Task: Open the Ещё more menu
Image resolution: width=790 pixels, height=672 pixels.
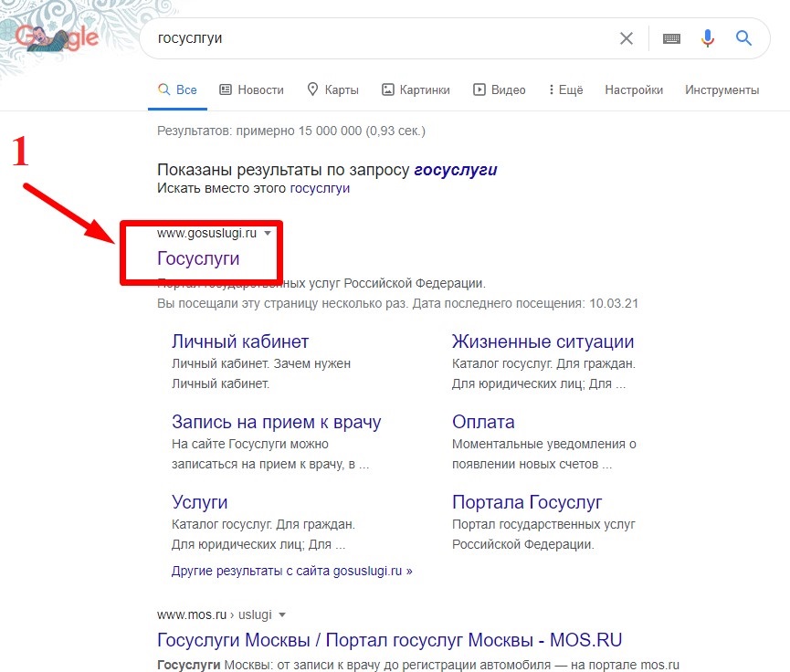Action: tap(566, 89)
